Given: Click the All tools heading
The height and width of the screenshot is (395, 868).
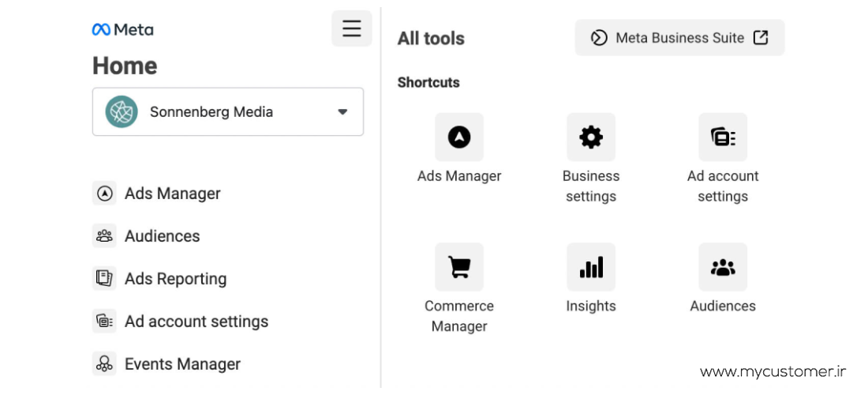Looking at the screenshot, I should click(431, 39).
